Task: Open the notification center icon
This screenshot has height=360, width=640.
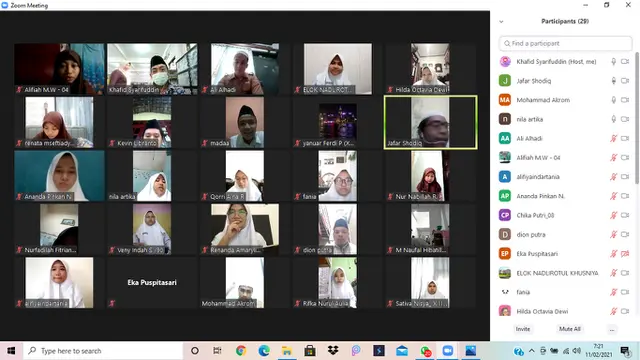Action: [x=625, y=351]
